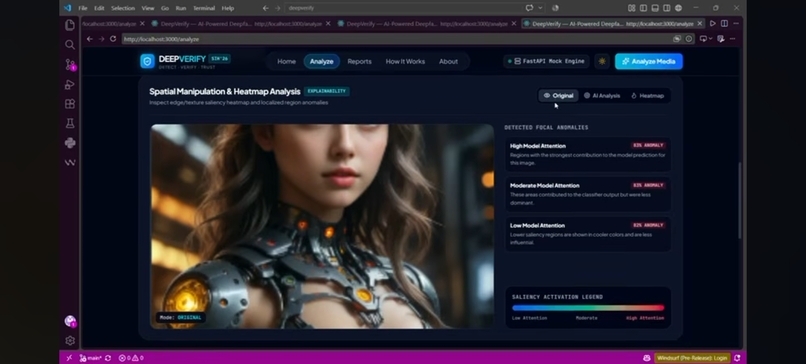Switch the image view to Original mode
Image resolution: width=806 pixels, height=364 pixels.
pyautogui.click(x=558, y=96)
